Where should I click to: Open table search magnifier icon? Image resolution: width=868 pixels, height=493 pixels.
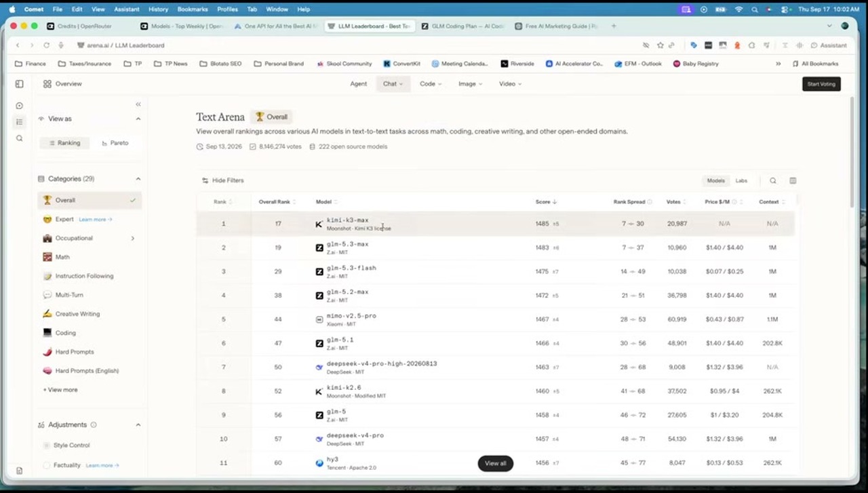[773, 180]
